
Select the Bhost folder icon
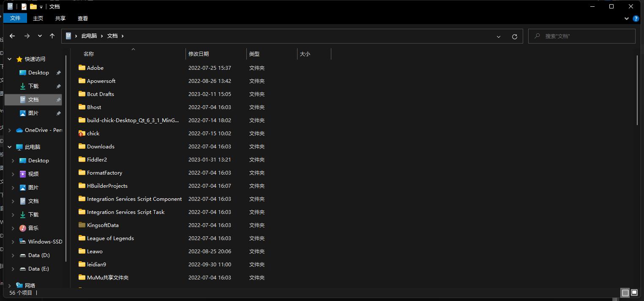[82, 107]
